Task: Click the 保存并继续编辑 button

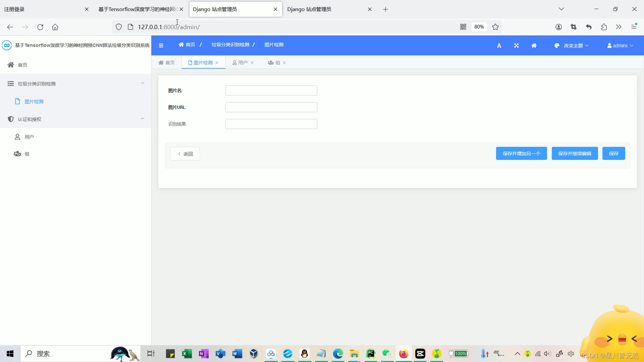Action: click(575, 154)
